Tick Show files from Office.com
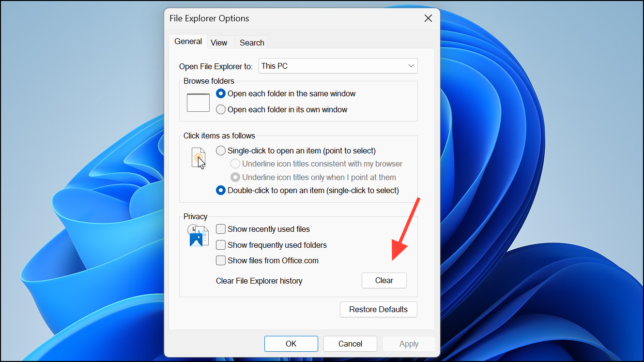The image size is (644, 362). (221, 260)
